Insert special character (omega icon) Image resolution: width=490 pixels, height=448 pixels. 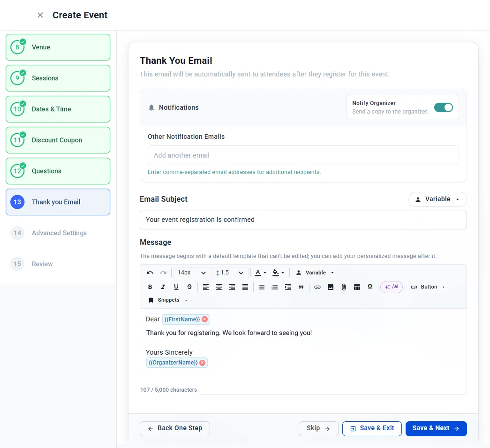click(370, 287)
